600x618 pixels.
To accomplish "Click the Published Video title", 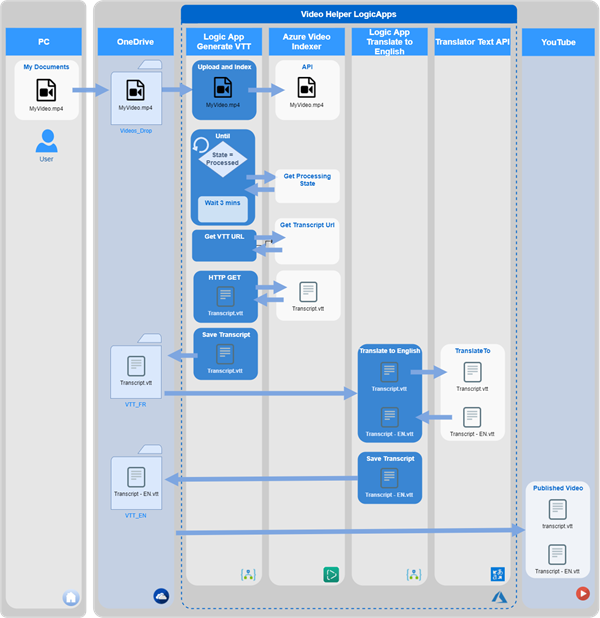I will coord(558,488).
